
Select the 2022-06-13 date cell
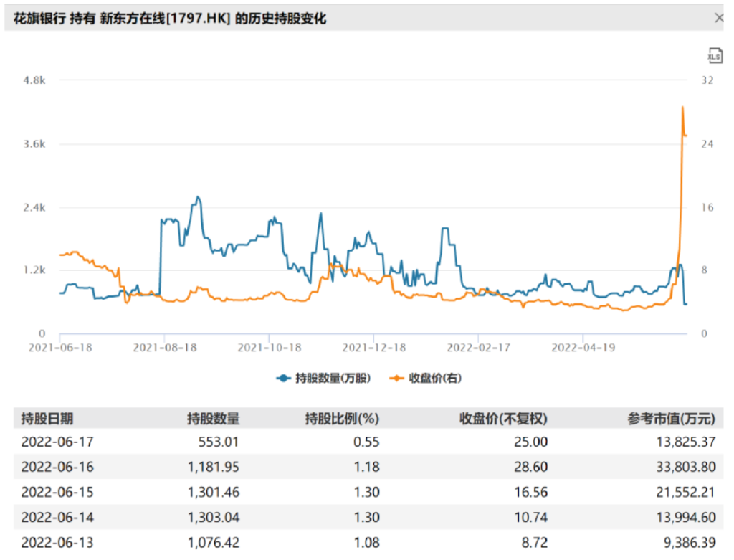point(57,543)
